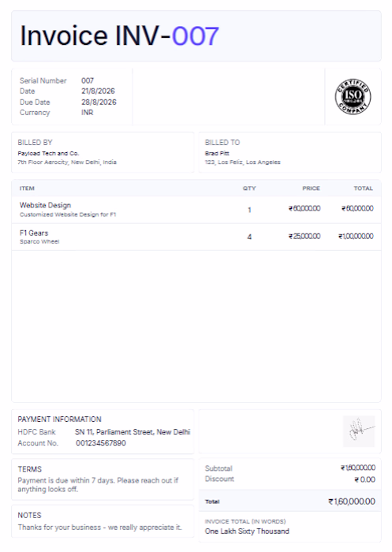The image size is (392, 552).
Task: Select the F1 Gears item row
Action: point(196,237)
